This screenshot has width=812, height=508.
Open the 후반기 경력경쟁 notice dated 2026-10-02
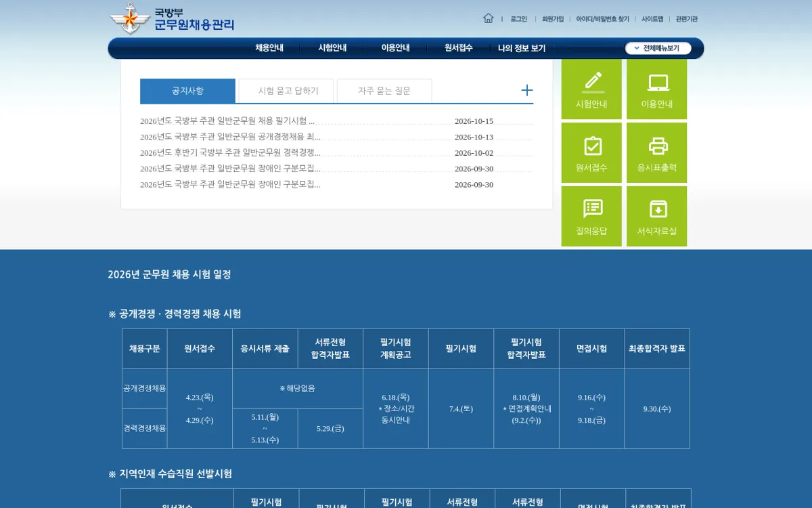[230, 152]
